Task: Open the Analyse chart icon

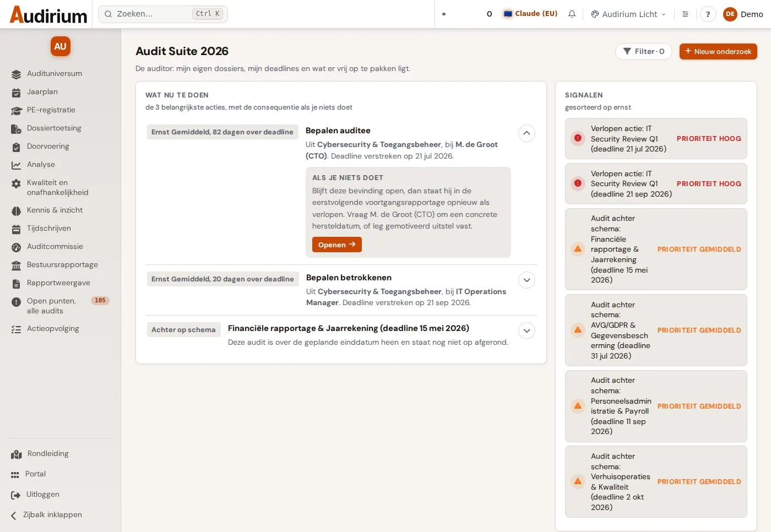Action: 17,165
